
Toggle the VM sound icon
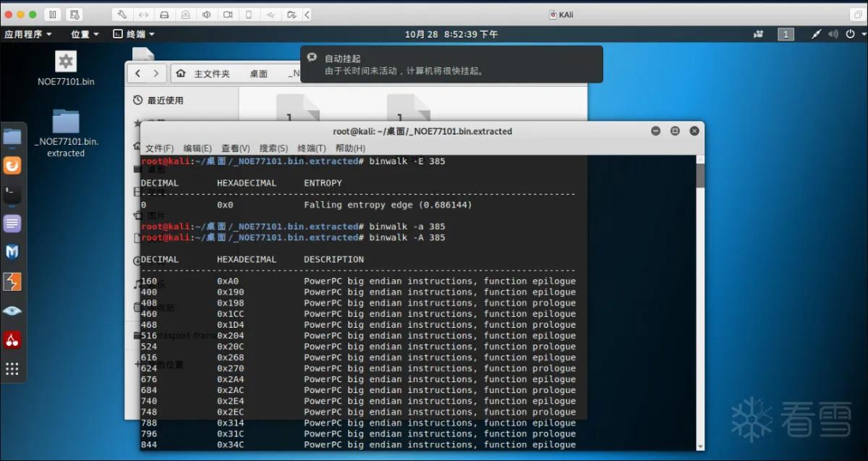click(208, 14)
